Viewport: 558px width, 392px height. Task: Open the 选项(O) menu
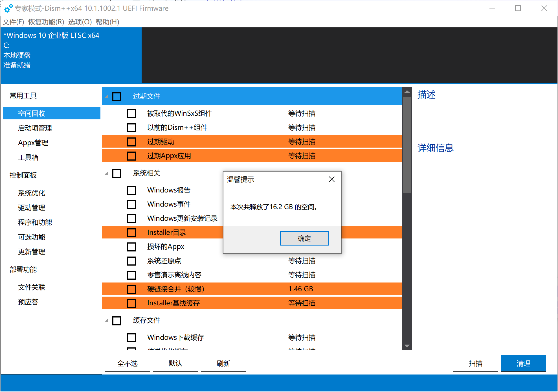coord(80,22)
